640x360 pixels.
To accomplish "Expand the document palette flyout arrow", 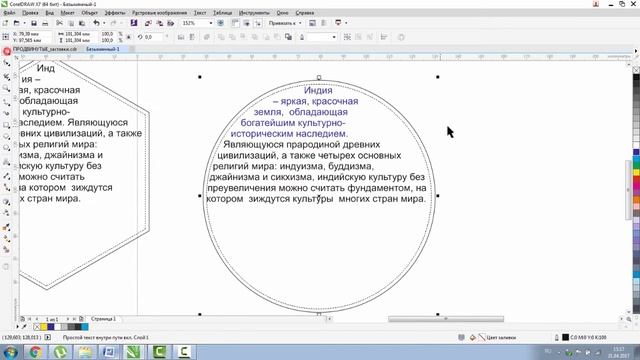I will (17, 327).
